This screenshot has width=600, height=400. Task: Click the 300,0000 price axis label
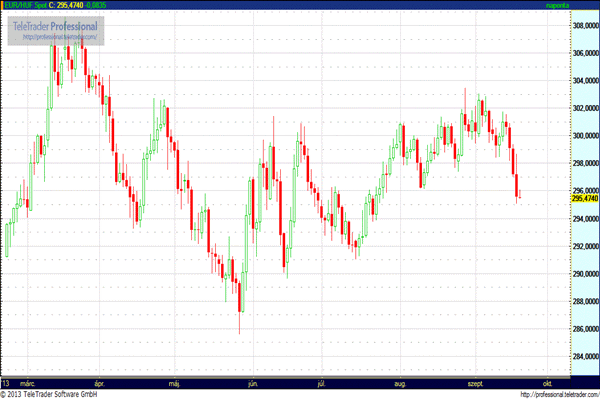pyautogui.click(x=585, y=136)
